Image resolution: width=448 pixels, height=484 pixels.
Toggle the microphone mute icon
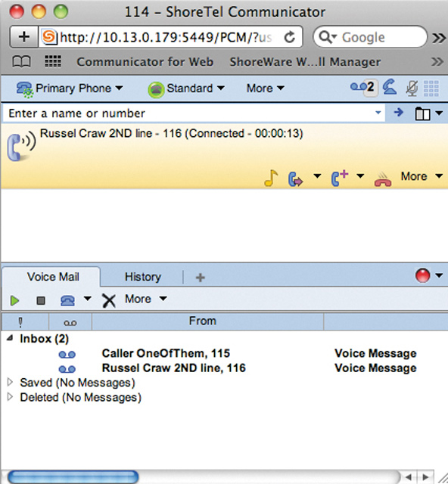point(412,88)
